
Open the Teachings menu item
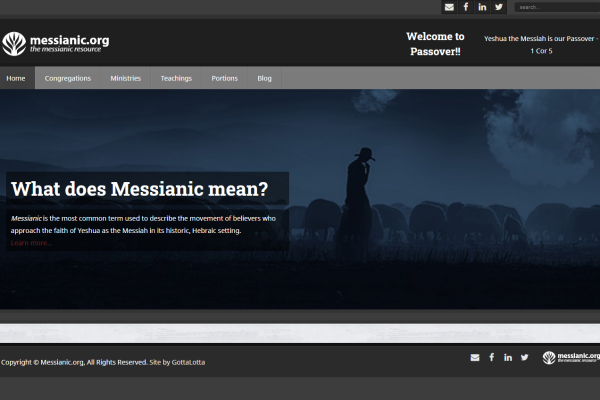tap(176, 78)
